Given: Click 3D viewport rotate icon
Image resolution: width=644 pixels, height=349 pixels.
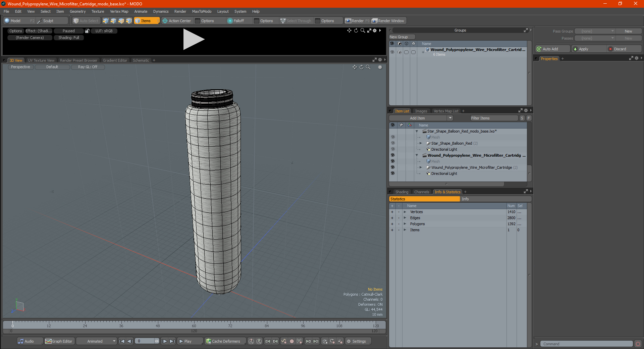Looking at the screenshot, I should 362,67.
